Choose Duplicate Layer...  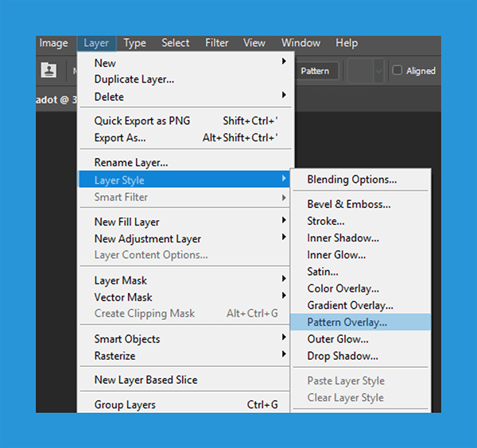click(185, 79)
